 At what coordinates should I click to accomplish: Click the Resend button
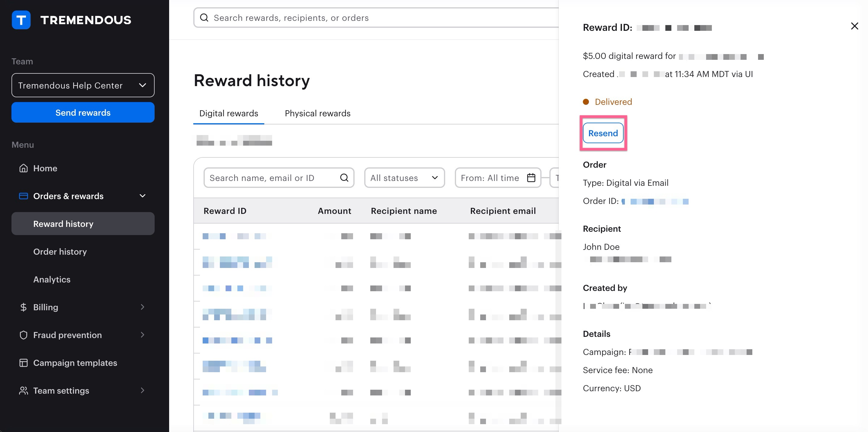(603, 133)
